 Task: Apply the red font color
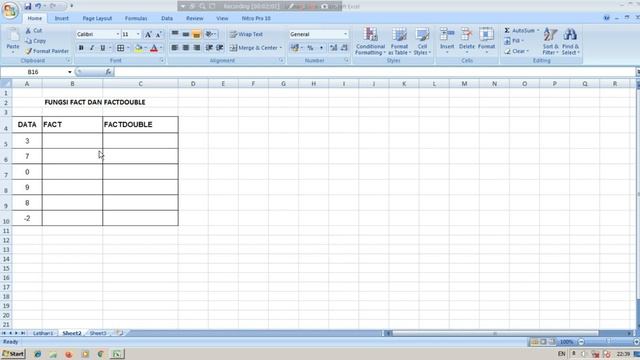point(154,48)
